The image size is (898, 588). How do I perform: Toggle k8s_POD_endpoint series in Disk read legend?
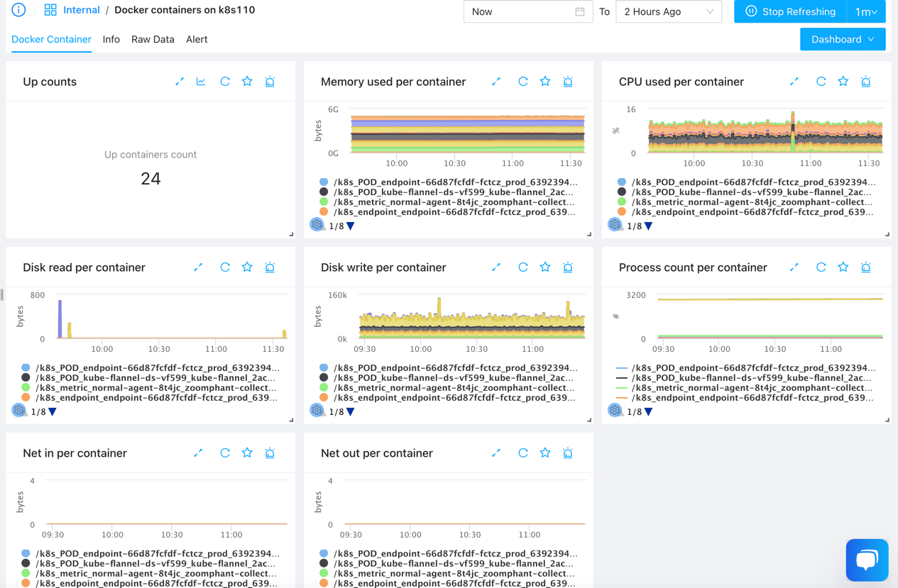[x=156, y=368]
